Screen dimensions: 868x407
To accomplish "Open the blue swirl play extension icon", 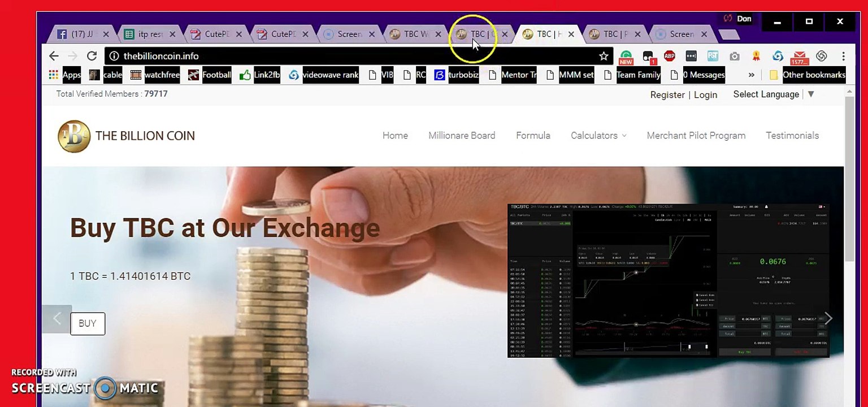I will [x=778, y=56].
